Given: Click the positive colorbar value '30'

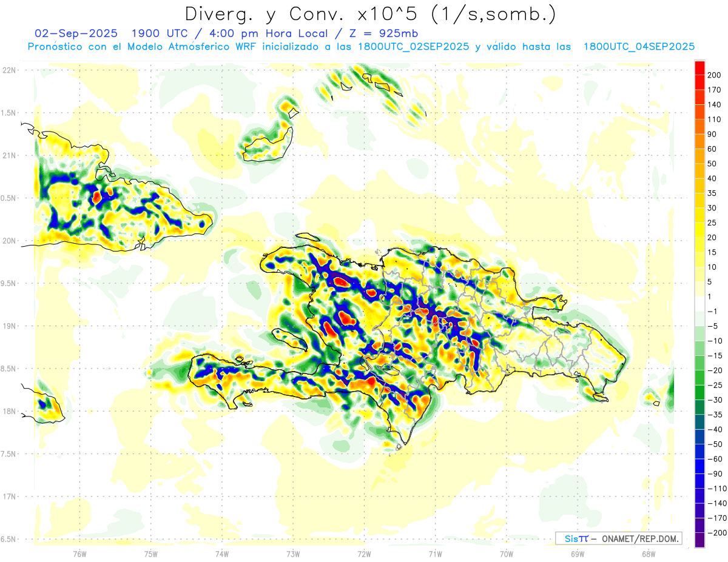Looking at the screenshot, I should pos(712,208).
